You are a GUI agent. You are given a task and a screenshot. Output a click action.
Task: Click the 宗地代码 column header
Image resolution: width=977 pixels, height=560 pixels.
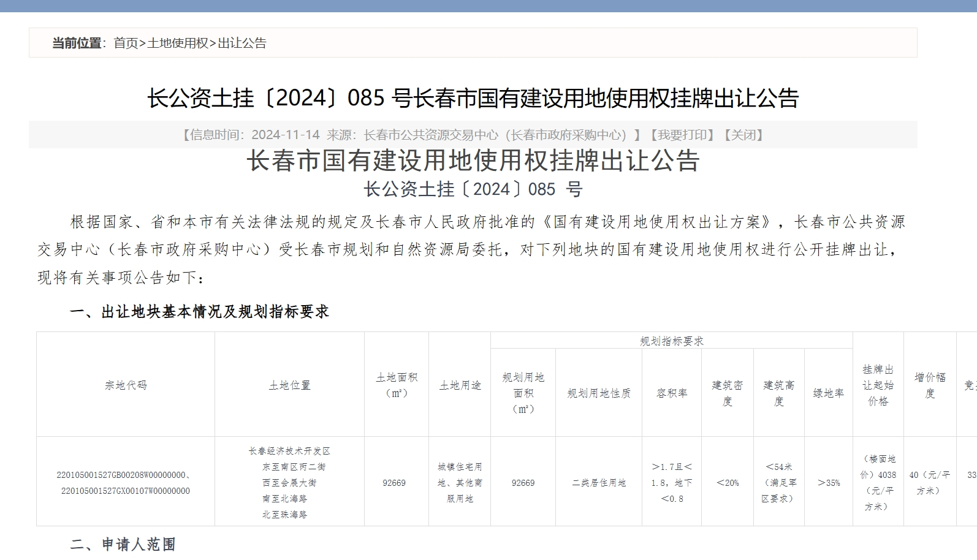point(126,385)
